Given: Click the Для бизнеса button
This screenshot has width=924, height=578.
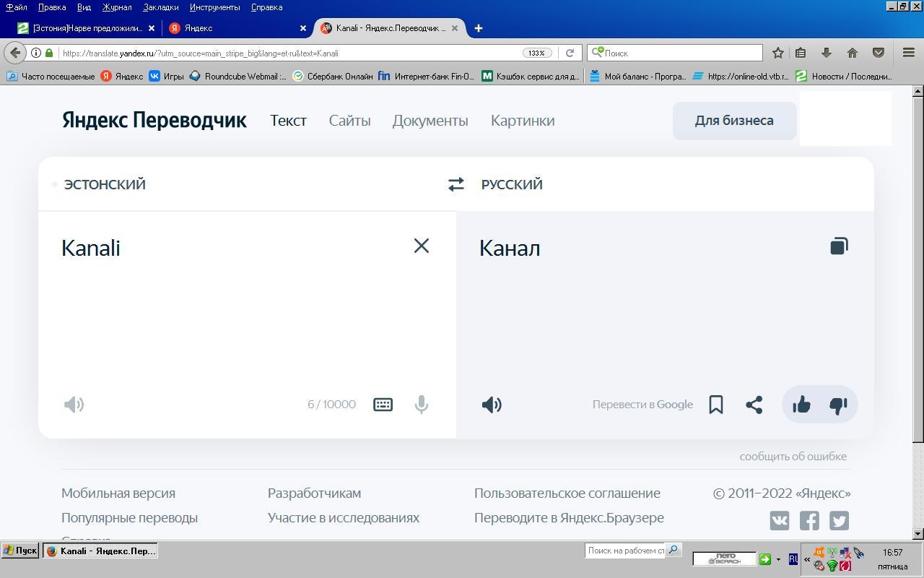Looking at the screenshot, I should pyautogui.click(x=734, y=121).
